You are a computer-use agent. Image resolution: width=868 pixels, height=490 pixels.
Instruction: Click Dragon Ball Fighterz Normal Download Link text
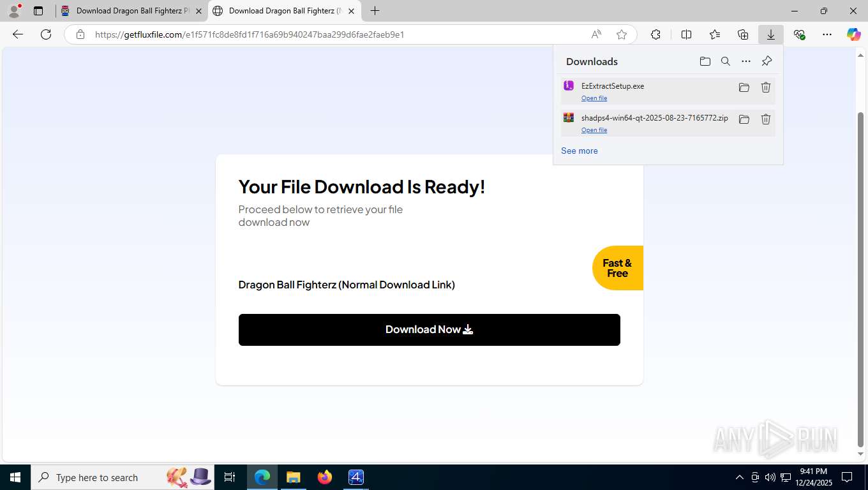pos(347,285)
